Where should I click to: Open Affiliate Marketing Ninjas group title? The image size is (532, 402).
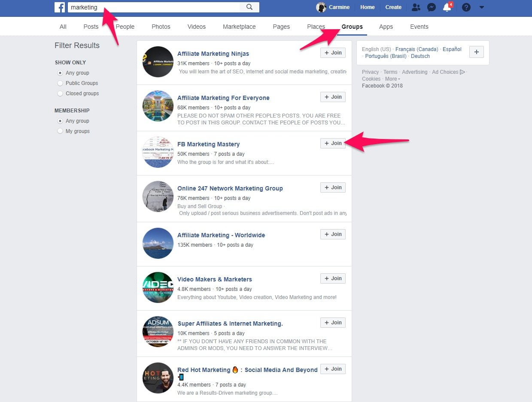tap(213, 54)
